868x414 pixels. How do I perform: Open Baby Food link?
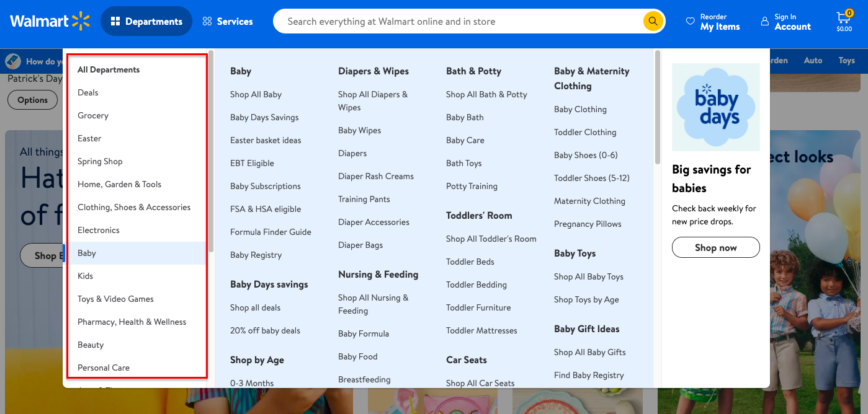pos(358,356)
